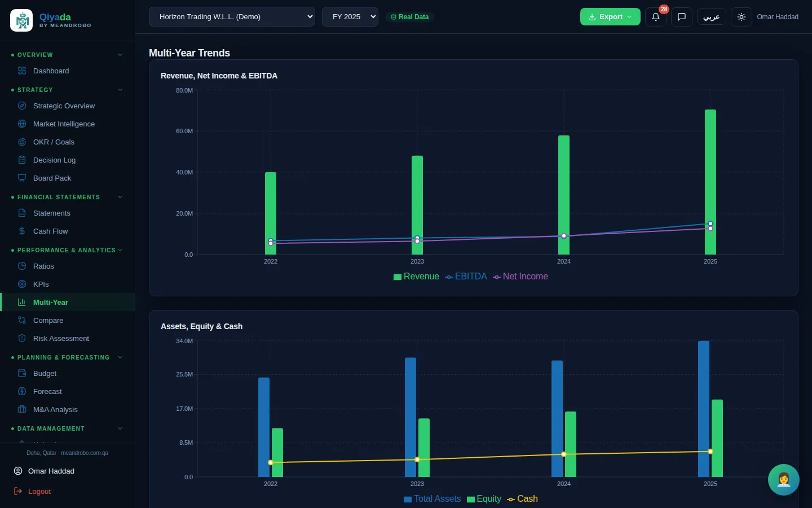Viewport: 812px width, 508px height.
Task: Click the Qiyada logo icon
Action: tap(21, 20)
